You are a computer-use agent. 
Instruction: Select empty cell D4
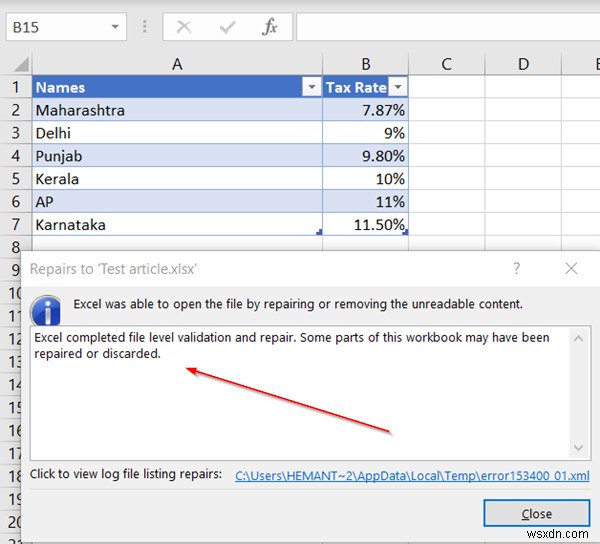tap(523, 156)
